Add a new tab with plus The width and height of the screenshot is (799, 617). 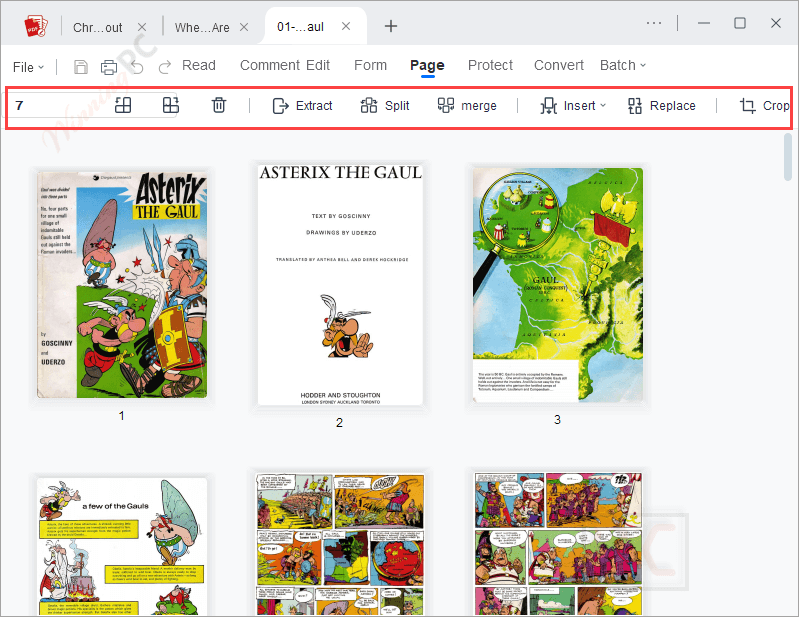tap(391, 26)
